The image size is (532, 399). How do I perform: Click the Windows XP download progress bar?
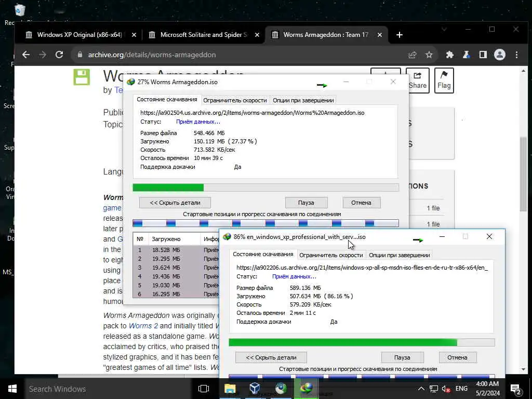(x=362, y=342)
